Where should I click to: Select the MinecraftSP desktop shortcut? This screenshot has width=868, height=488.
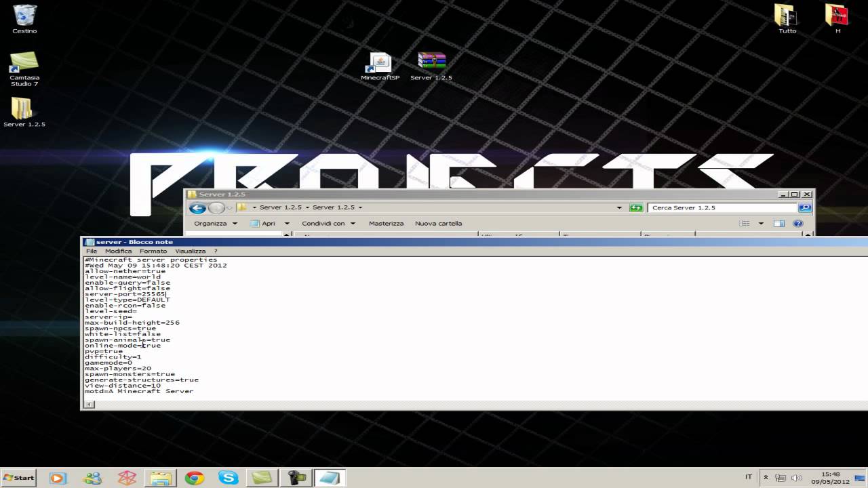(380, 66)
